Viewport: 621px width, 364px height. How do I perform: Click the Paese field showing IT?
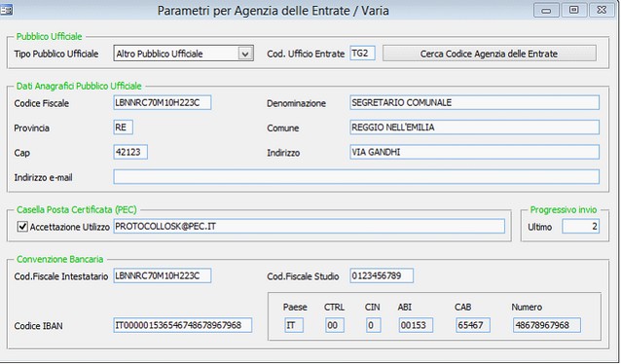pyautogui.click(x=294, y=325)
